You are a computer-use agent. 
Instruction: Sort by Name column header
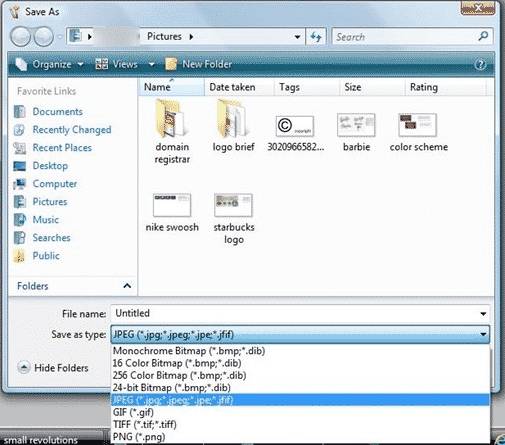(171, 87)
